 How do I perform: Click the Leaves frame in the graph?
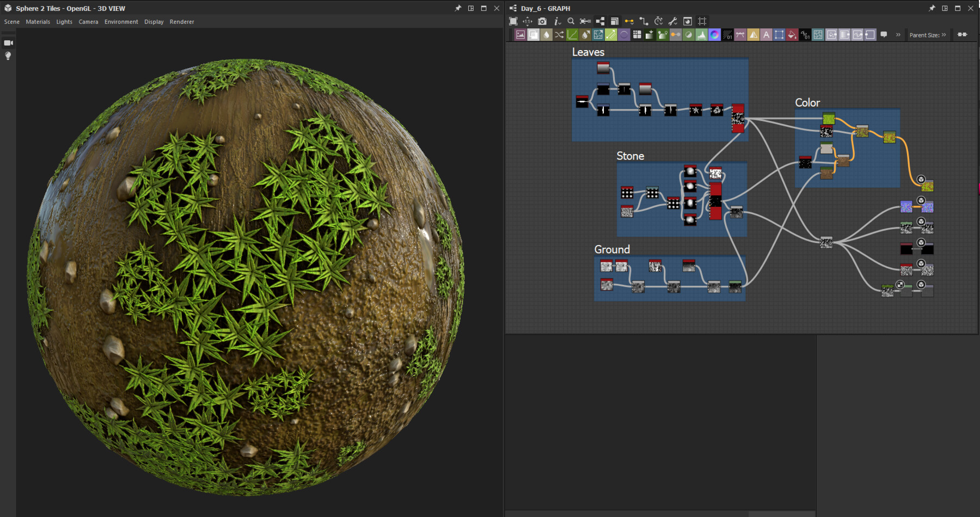587,52
